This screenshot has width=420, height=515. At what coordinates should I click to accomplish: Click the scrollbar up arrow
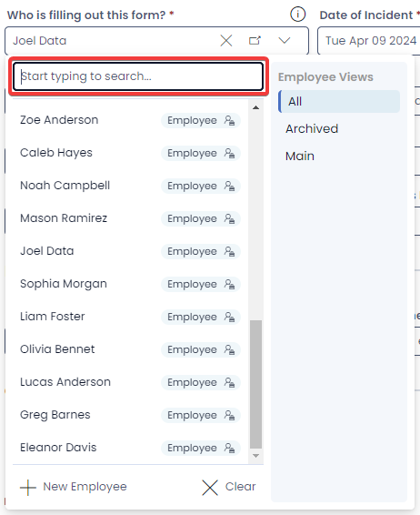tap(256, 107)
